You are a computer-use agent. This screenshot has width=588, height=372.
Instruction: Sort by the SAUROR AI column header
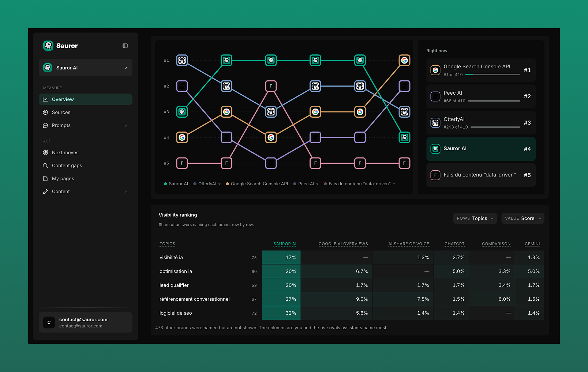coord(285,244)
